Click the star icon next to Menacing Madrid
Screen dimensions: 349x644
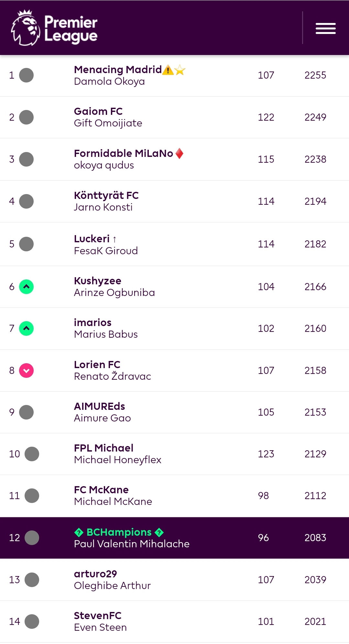[x=180, y=70]
